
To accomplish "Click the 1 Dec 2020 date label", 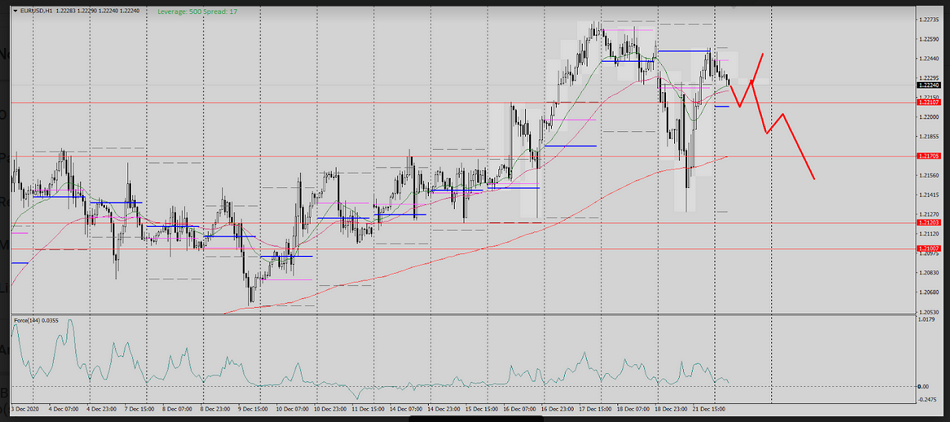I will tap(25, 408).
